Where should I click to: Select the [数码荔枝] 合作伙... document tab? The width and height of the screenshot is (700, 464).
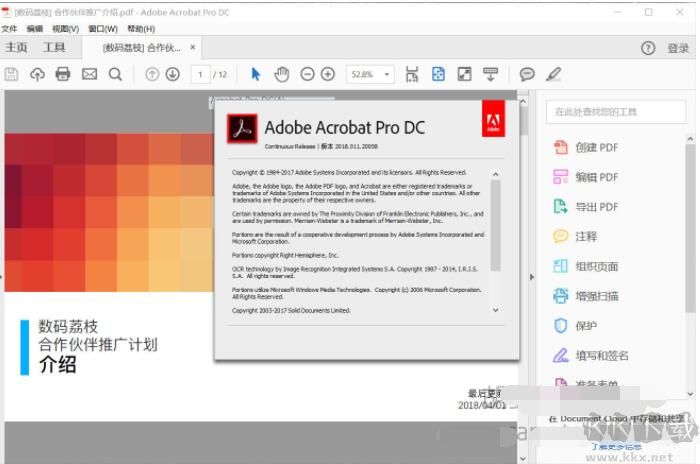pyautogui.click(x=142, y=48)
